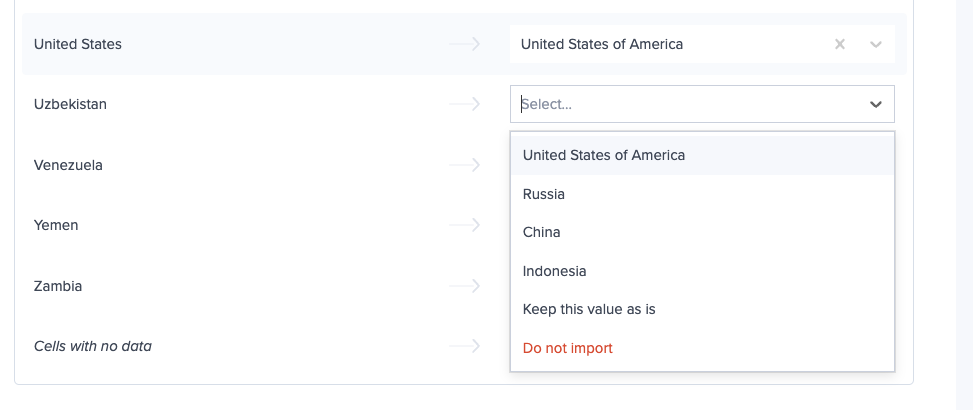The width and height of the screenshot is (973, 410).
Task: Click the arrow beside Cells with no data
Action: [464, 346]
